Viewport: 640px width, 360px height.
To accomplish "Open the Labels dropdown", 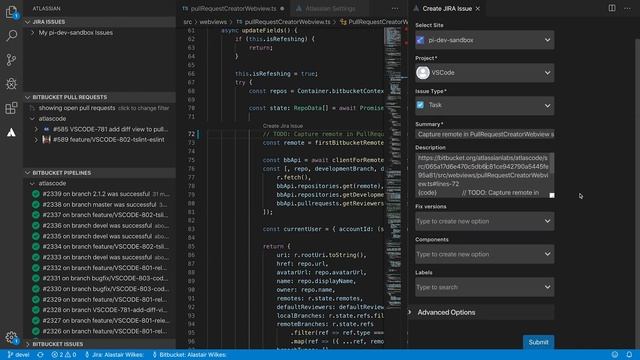I will [484, 287].
